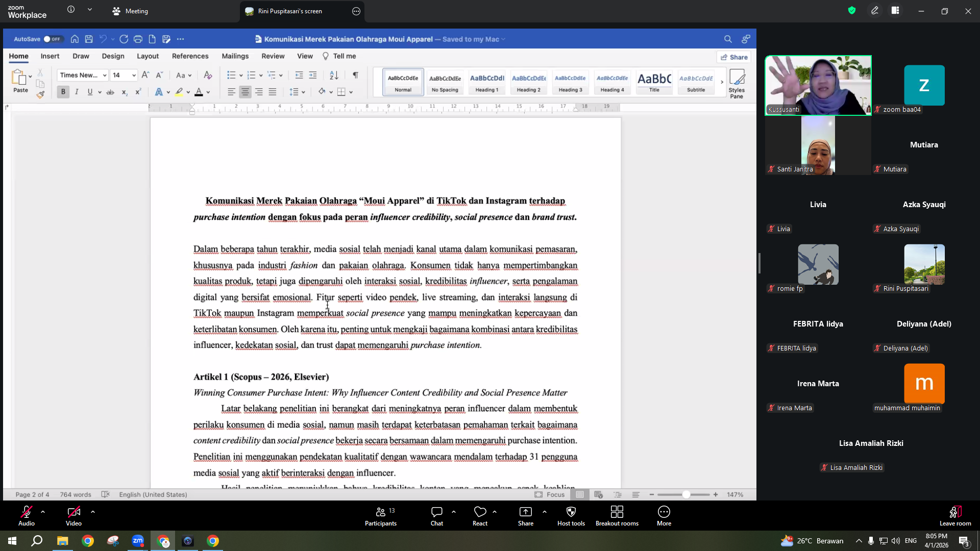Open Zoom Host tools
The height and width of the screenshot is (551, 980).
pyautogui.click(x=571, y=516)
